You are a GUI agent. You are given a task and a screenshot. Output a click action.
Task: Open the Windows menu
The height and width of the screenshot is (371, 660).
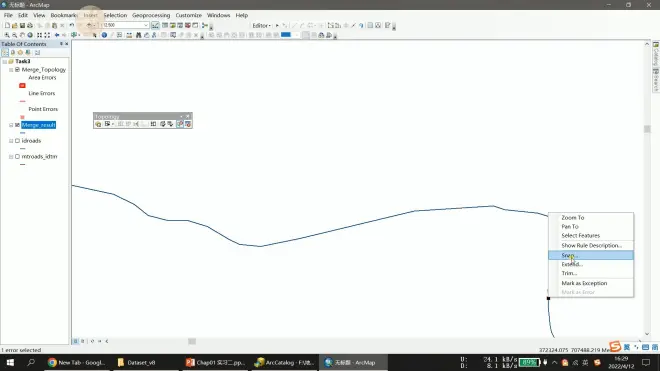tap(218, 15)
